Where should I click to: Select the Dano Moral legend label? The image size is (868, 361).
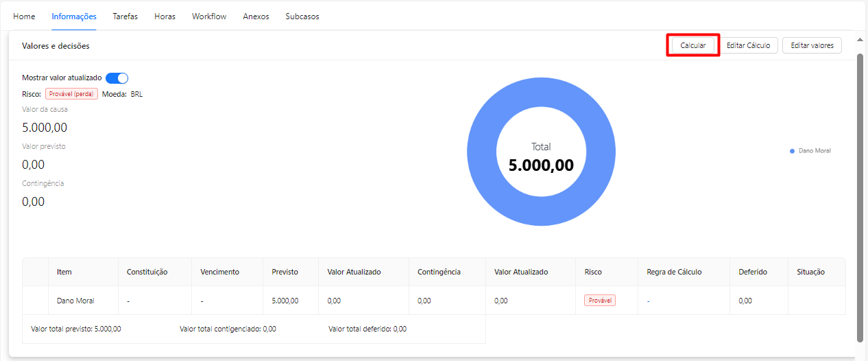(x=815, y=150)
